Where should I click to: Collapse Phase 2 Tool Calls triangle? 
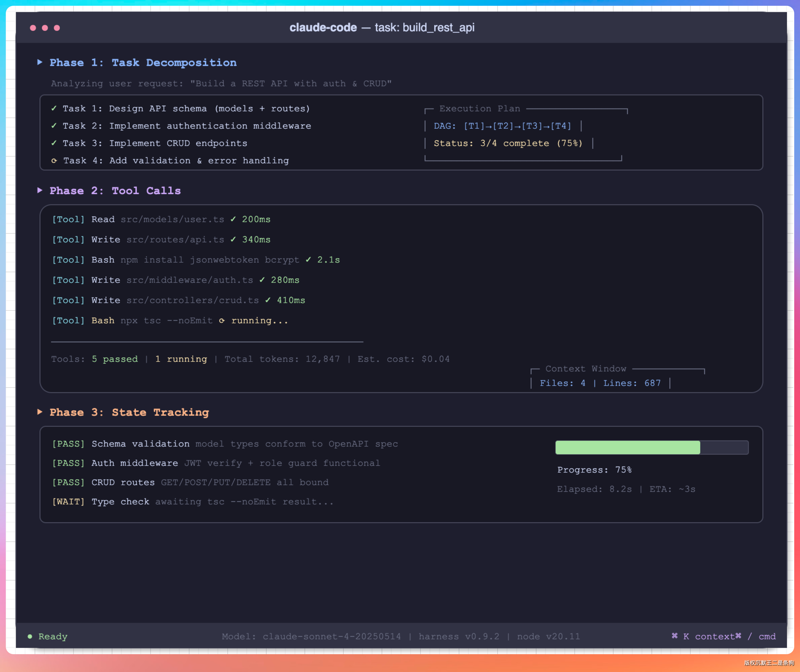coord(40,191)
